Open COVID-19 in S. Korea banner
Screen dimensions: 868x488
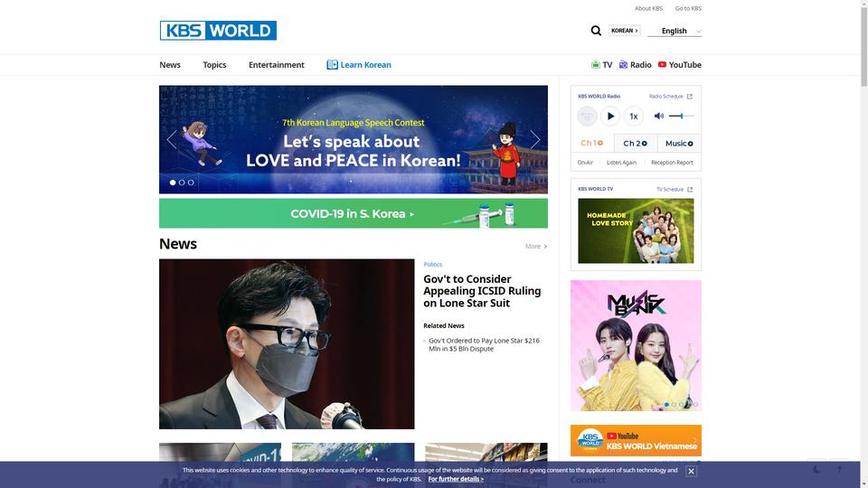(x=354, y=213)
